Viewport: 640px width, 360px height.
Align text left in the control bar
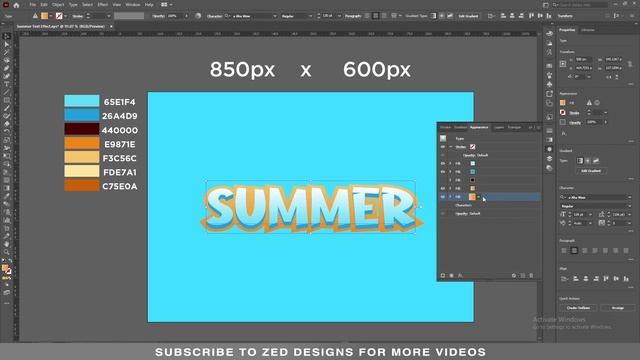click(367, 16)
